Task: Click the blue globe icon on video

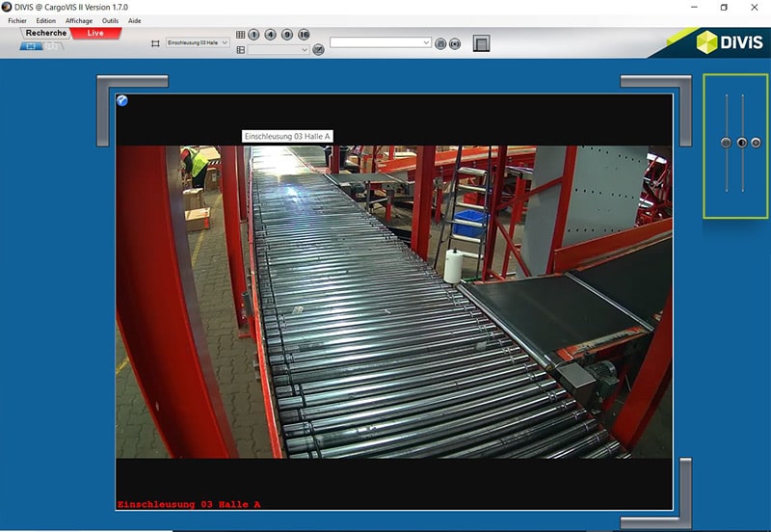Action: pos(122,100)
